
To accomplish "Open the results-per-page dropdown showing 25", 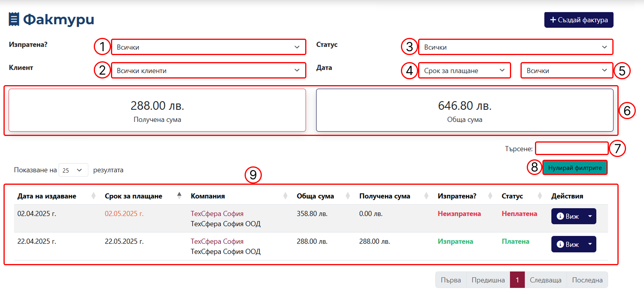I will (73, 170).
